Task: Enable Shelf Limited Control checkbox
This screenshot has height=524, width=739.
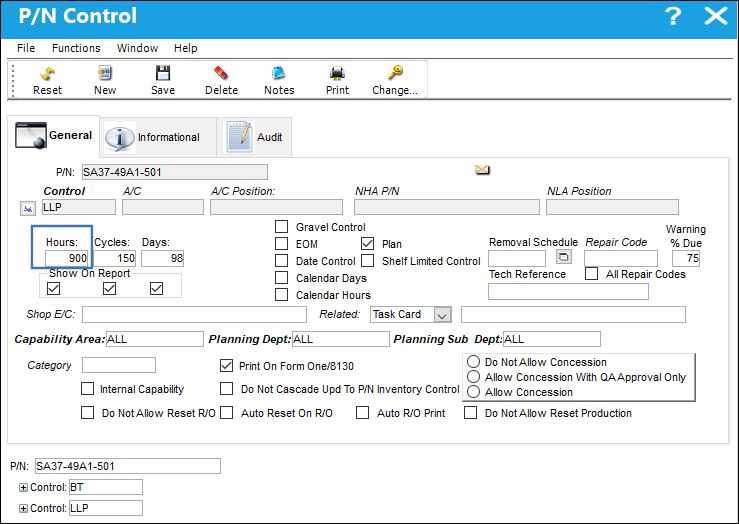Action: click(367, 261)
